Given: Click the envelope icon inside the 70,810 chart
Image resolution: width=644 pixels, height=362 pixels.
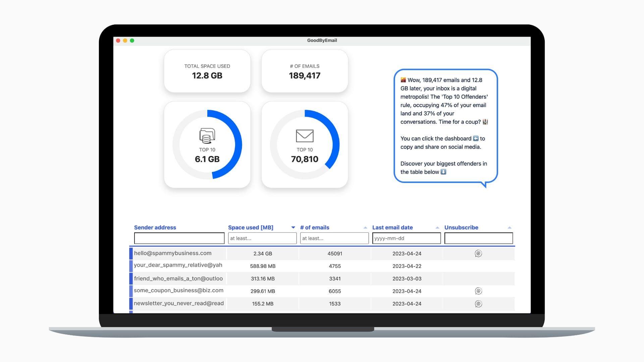Looking at the screenshot, I should tap(305, 136).
